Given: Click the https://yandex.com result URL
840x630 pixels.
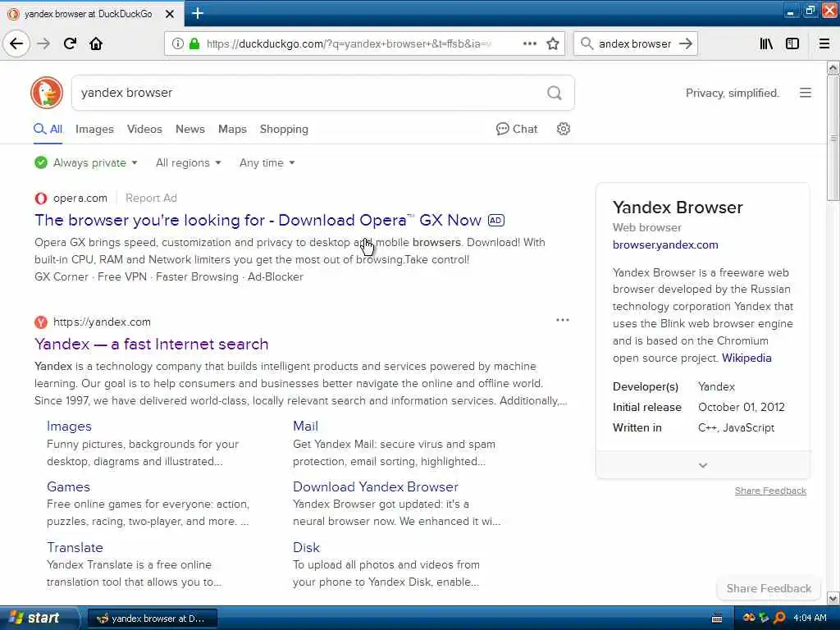Looking at the screenshot, I should [x=102, y=322].
